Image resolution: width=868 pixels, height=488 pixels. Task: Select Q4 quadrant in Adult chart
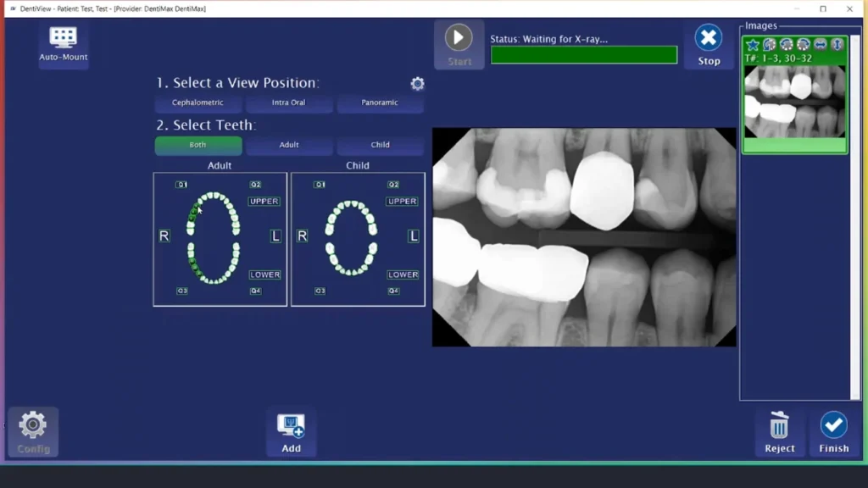point(255,291)
